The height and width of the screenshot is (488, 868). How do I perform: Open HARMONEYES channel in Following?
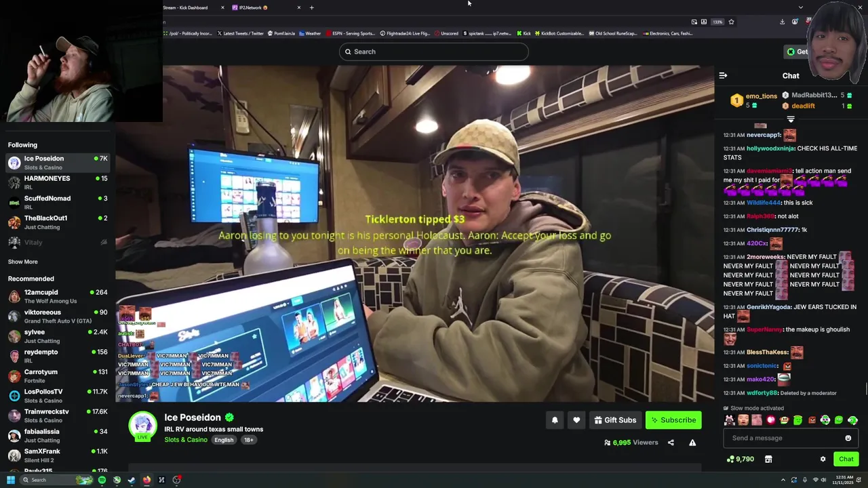click(58, 182)
